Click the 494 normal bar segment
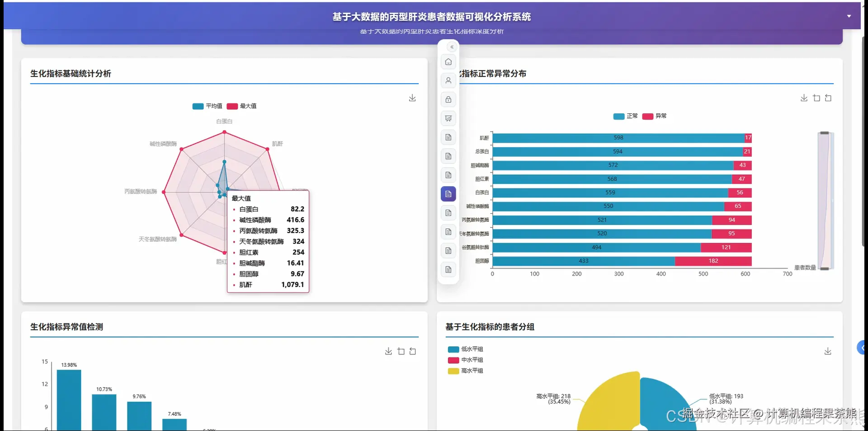Viewport: 868px width, 431px height. point(597,248)
